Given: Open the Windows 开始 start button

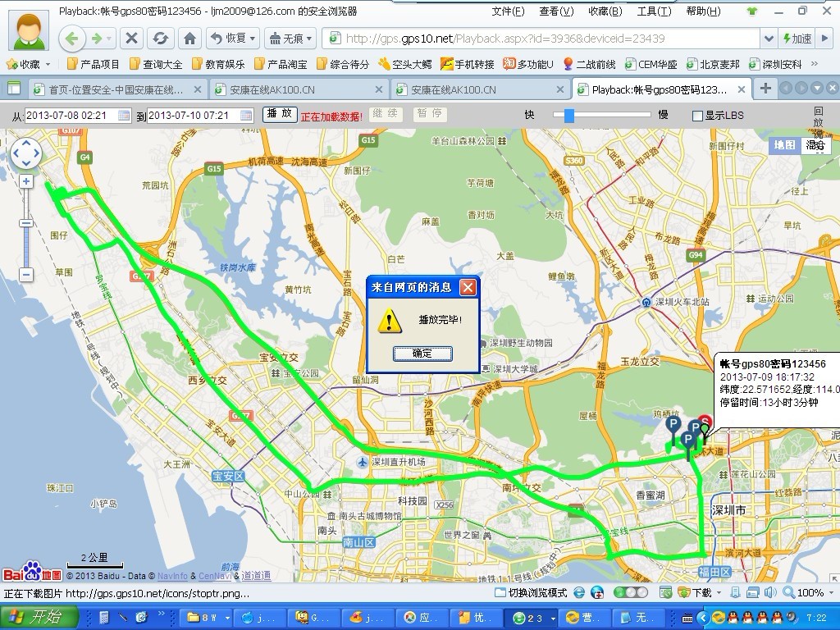Looking at the screenshot, I should (x=39, y=617).
